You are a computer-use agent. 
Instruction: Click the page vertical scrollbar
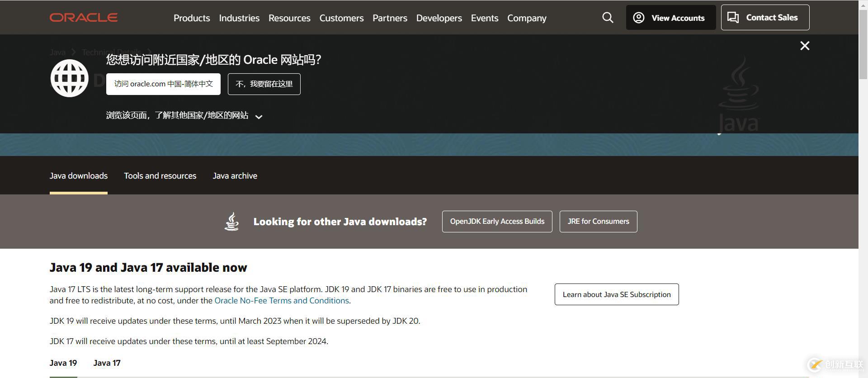tap(863, 181)
